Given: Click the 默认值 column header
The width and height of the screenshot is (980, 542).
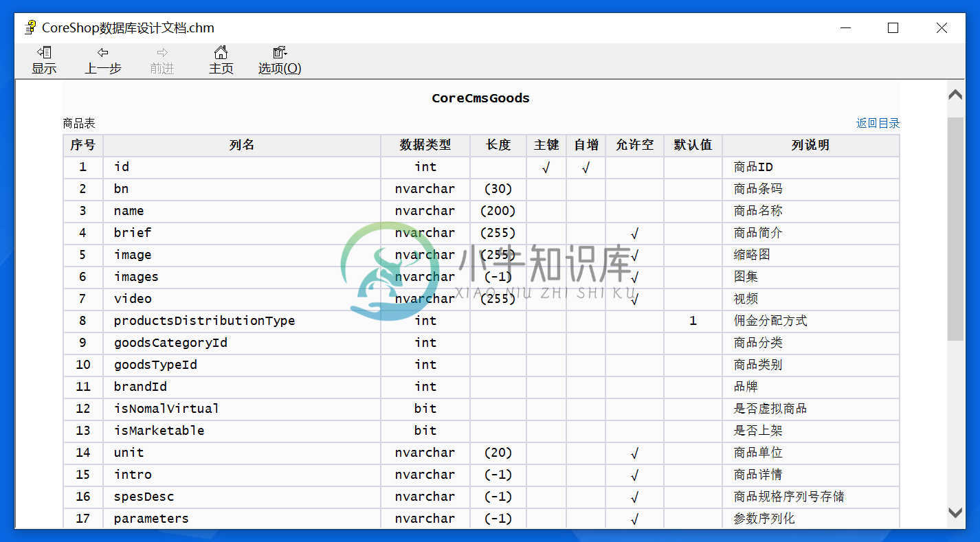Looking at the screenshot, I should tap(693, 146).
